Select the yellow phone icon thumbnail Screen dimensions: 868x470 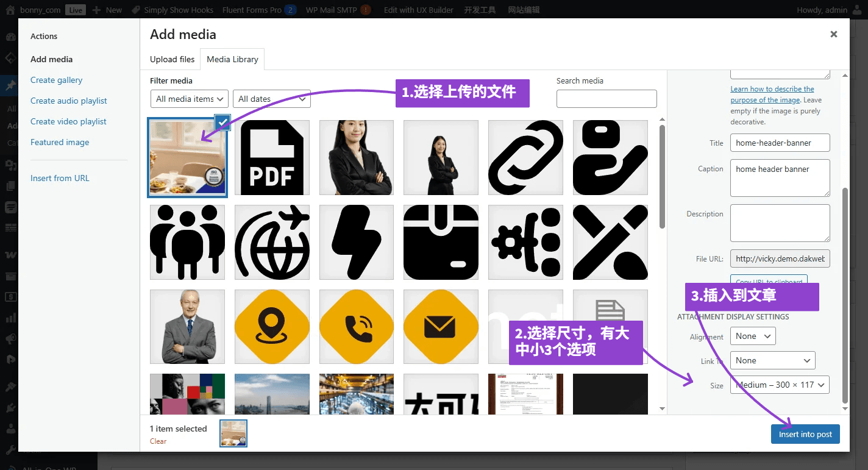click(x=356, y=327)
